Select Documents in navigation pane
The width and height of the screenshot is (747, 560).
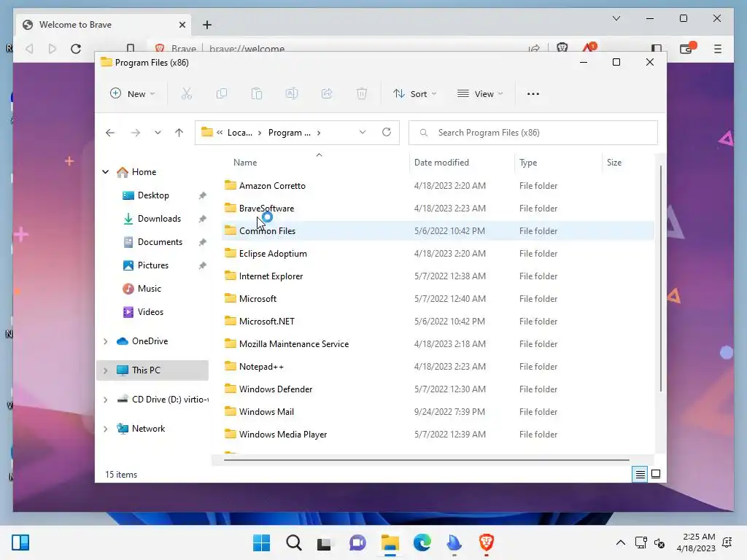pyautogui.click(x=160, y=242)
